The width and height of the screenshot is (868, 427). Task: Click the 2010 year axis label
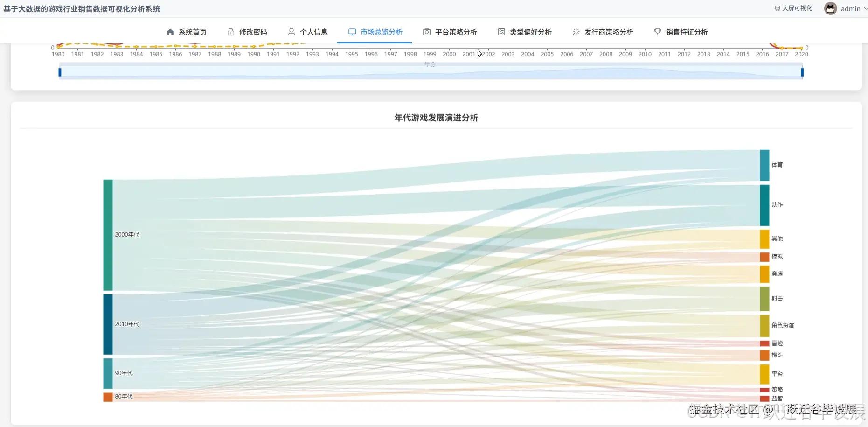645,54
